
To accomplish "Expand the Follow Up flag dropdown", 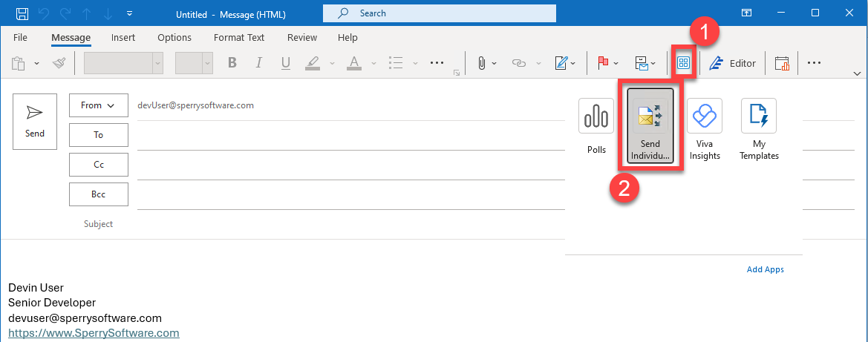I will (616, 63).
